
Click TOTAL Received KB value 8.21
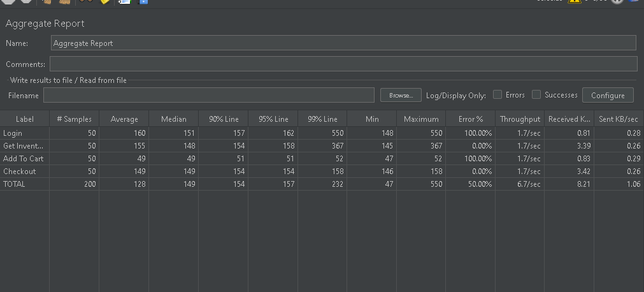click(x=583, y=184)
